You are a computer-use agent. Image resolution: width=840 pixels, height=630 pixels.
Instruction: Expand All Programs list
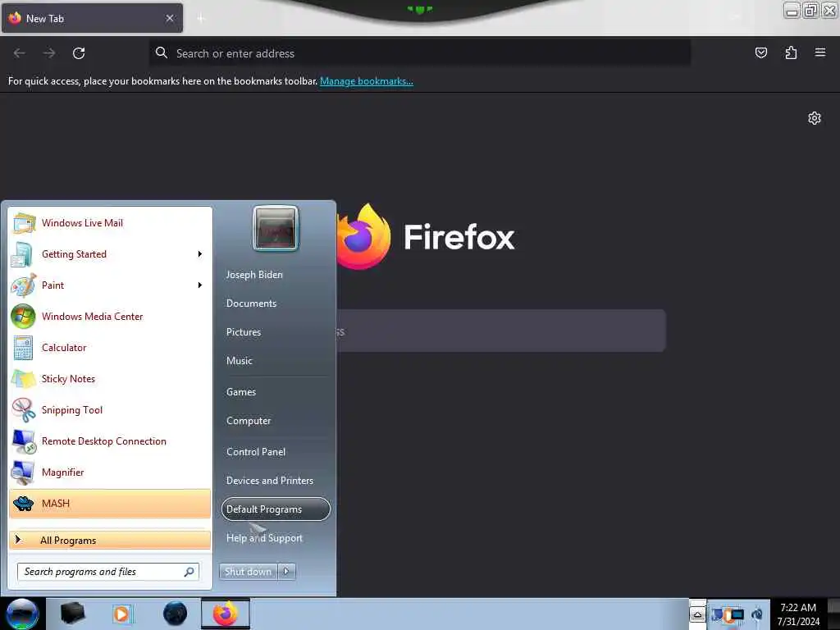pyautogui.click(x=110, y=540)
